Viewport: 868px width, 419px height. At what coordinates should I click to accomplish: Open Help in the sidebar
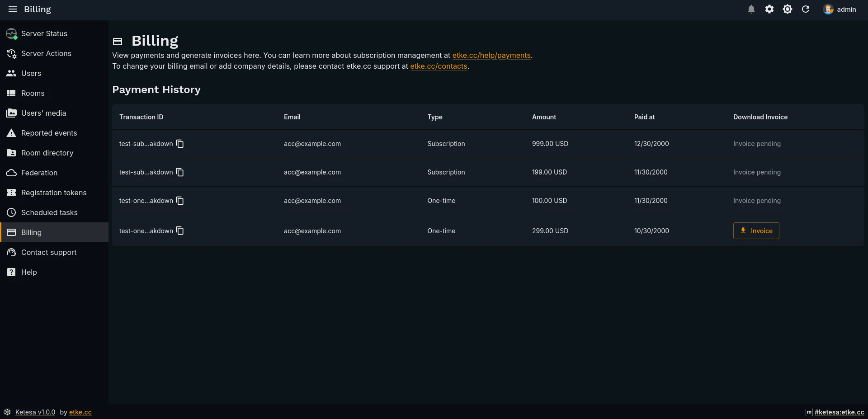click(x=54, y=272)
